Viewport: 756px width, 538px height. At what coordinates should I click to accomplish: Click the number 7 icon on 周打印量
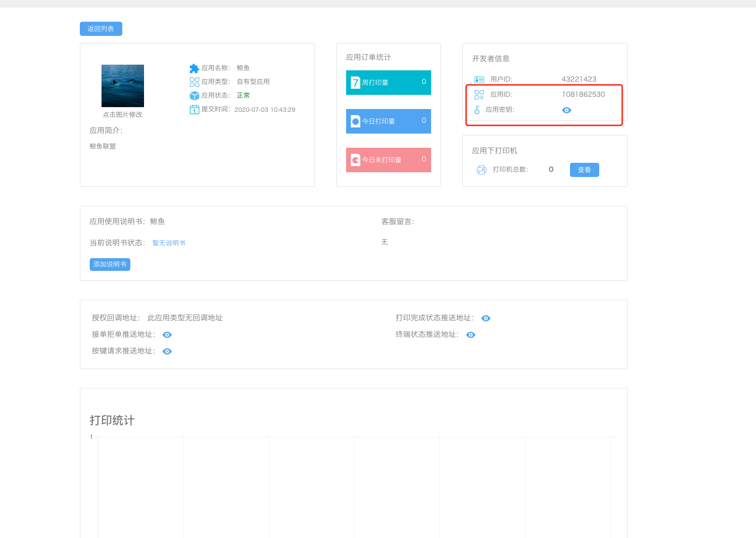(355, 83)
